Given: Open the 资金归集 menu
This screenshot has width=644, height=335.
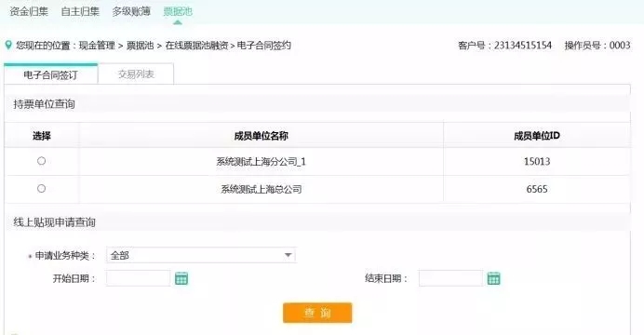Looking at the screenshot, I should [29, 11].
